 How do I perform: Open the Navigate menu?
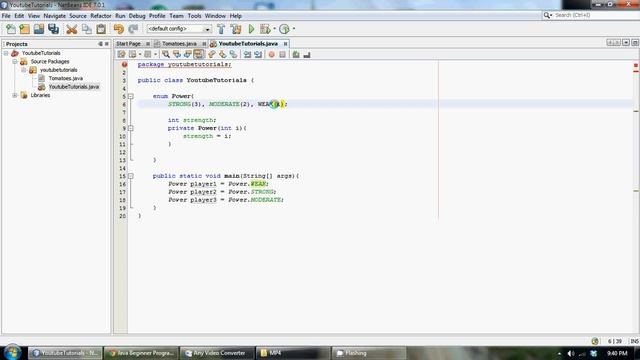pyautogui.click(x=55, y=16)
